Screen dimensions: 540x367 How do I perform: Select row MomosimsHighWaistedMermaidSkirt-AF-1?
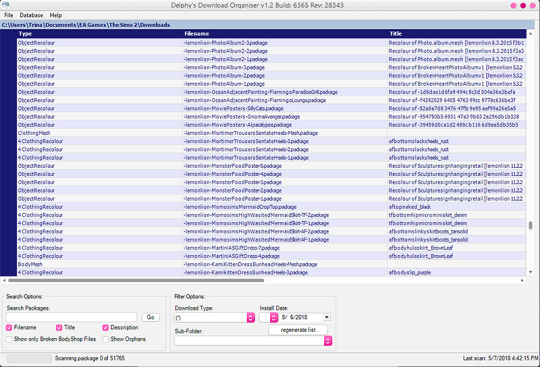[271, 240]
